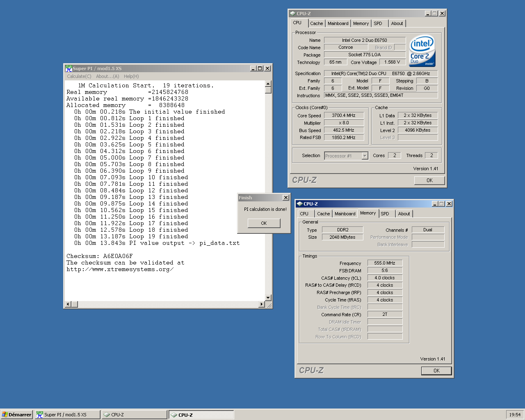Switch to Cache tab in upper CPU-Z

(316, 23)
